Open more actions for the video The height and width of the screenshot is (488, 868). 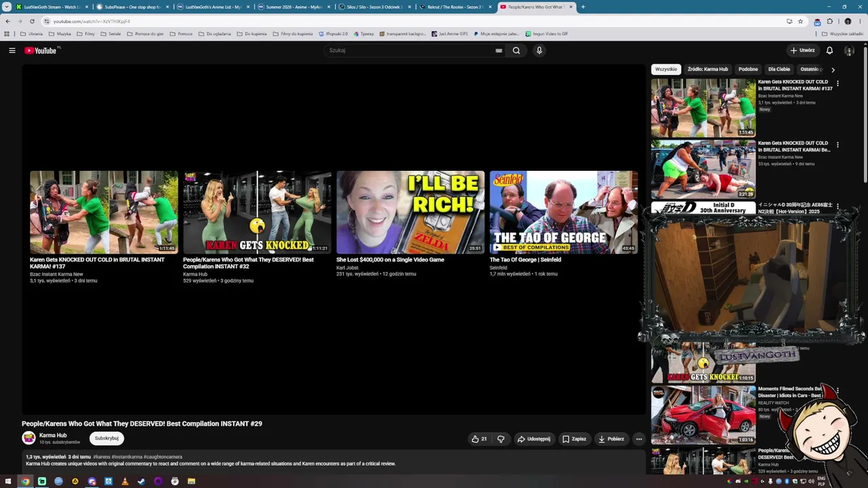tap(639, 439)
